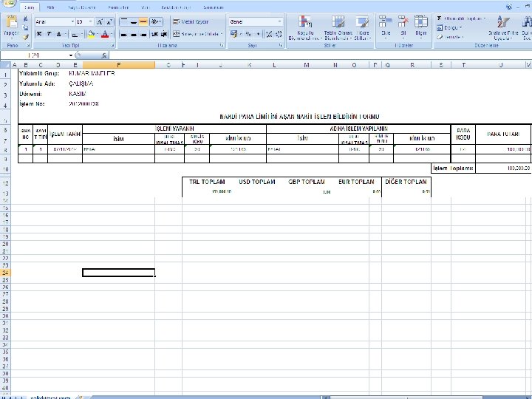Click the Sil delete cells icon
Image resolution: width=532 pixels, height=399 pixels.
point(403,21)
